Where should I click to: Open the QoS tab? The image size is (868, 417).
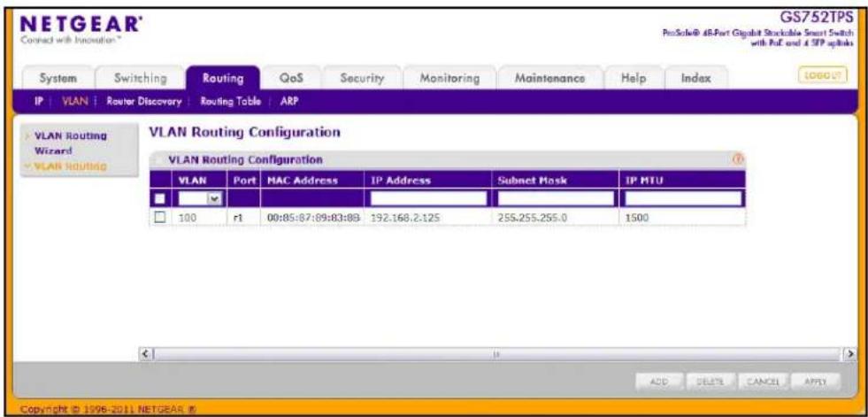[x=292, y=79]
